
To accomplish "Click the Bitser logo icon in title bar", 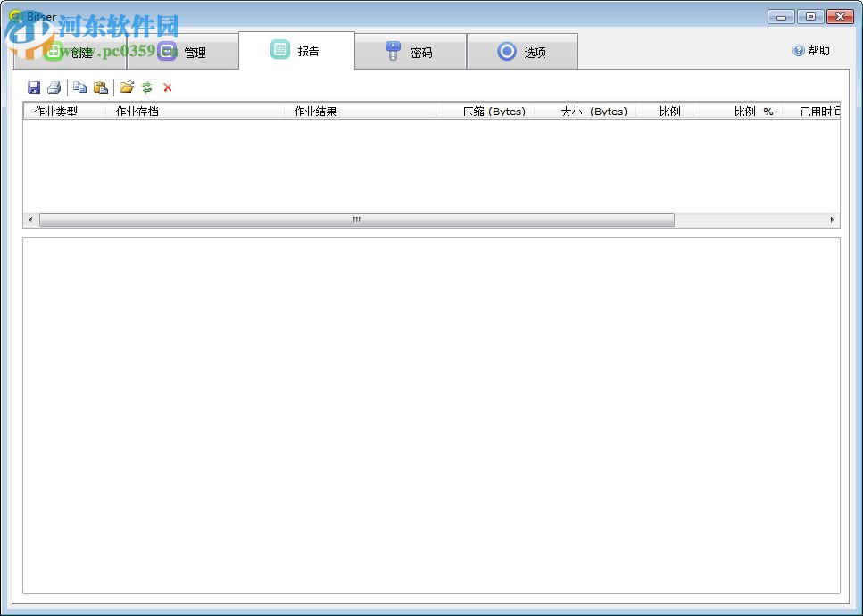I will 15,14.
